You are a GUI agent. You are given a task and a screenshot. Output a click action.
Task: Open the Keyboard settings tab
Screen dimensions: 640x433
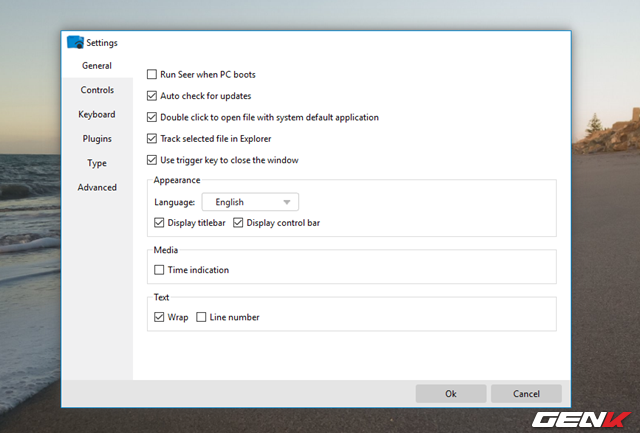(97, 115)
